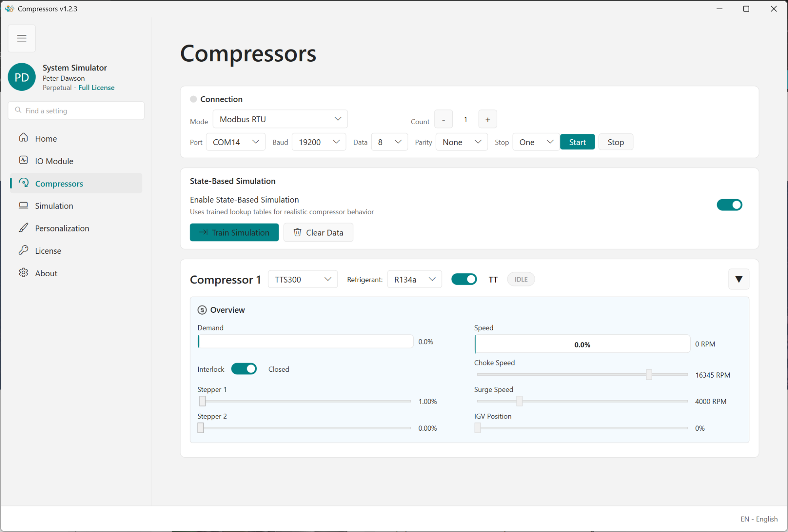The height and width of the screenshot is (532, 788).
Task: Click the Find a setting search box
Action: pyautogui.click(x=76, y=110)
